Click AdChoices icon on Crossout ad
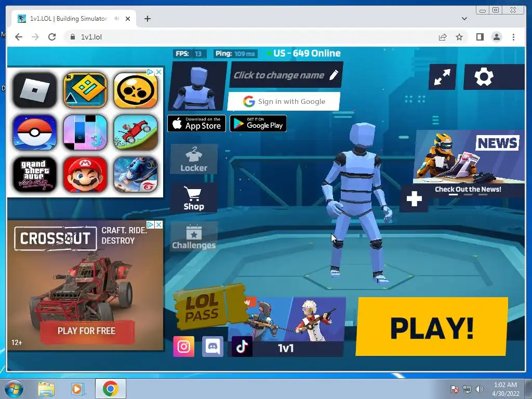 click(150, 224)
